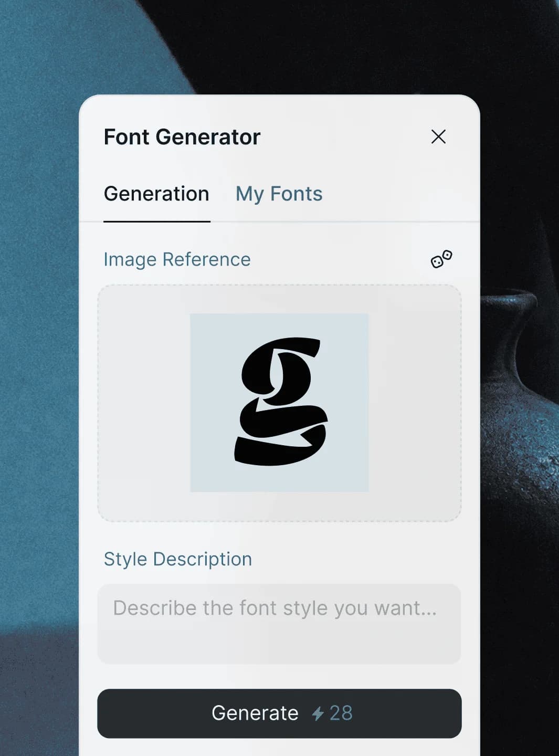Screen dimensions: 559x756
Task: Click the Font Generator title
Action: pos(182,137)
